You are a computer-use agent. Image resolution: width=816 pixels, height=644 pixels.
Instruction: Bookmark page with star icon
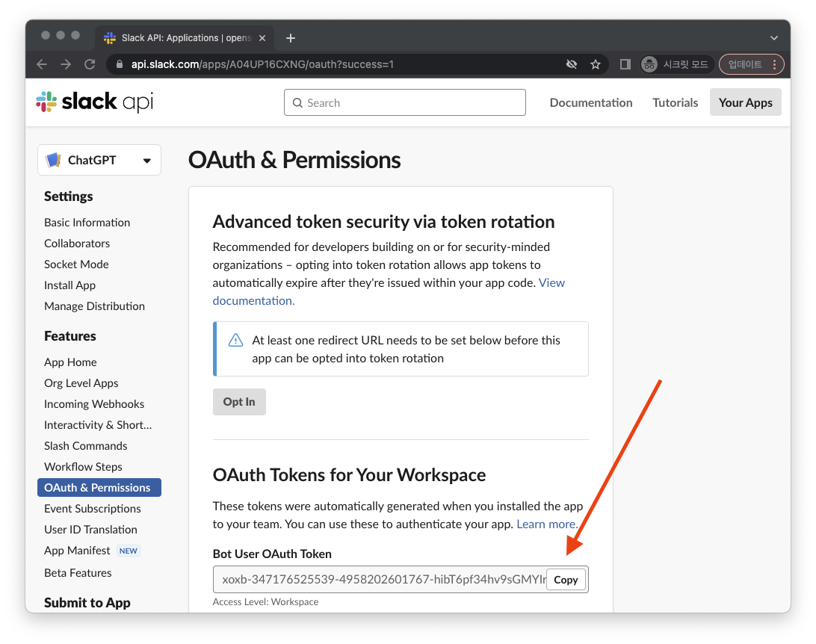(x=596, y=64)
